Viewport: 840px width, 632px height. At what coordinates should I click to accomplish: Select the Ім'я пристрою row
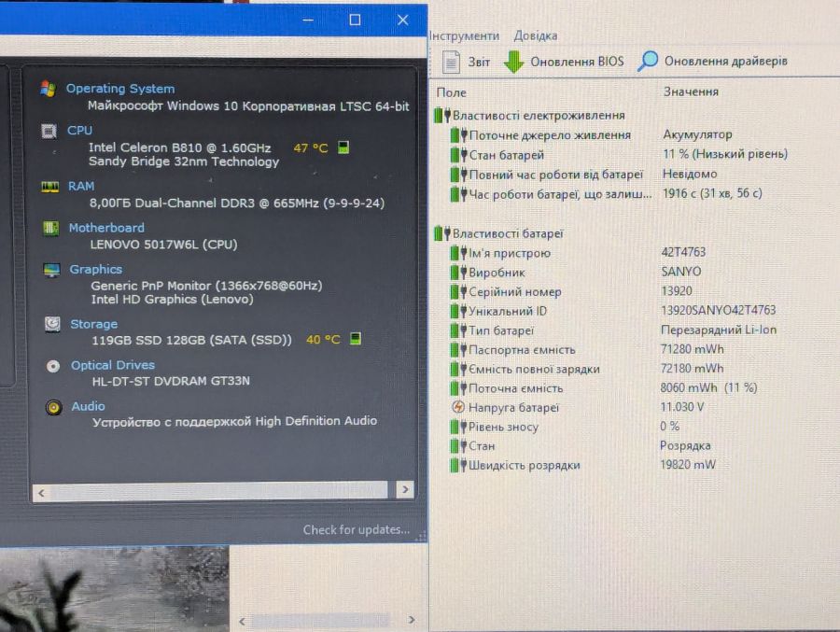tap(578, 253)
